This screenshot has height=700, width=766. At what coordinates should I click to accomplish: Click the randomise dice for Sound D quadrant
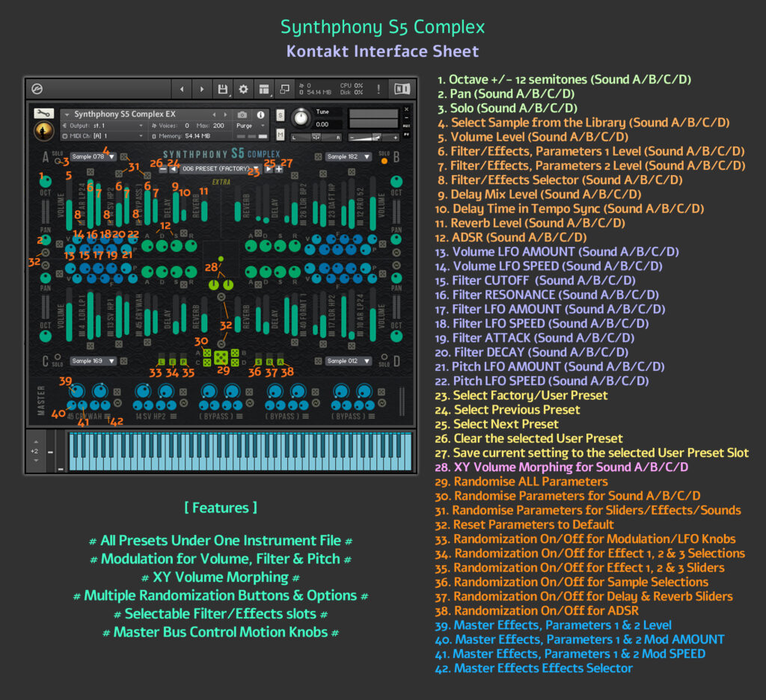(x=235, y=363)
